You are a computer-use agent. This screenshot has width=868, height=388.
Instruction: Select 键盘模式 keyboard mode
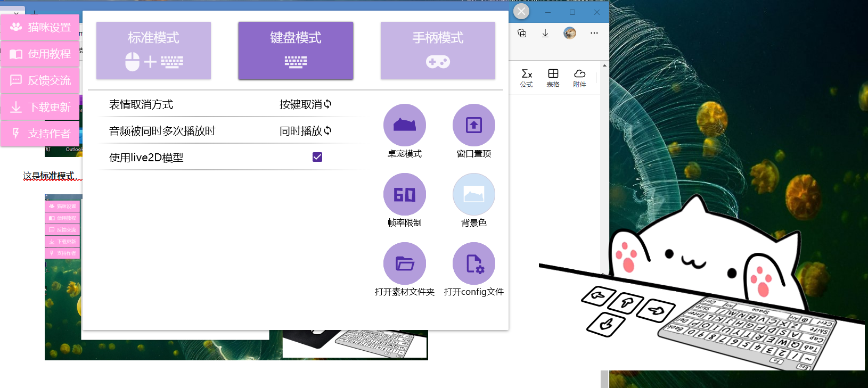[296, 51]
